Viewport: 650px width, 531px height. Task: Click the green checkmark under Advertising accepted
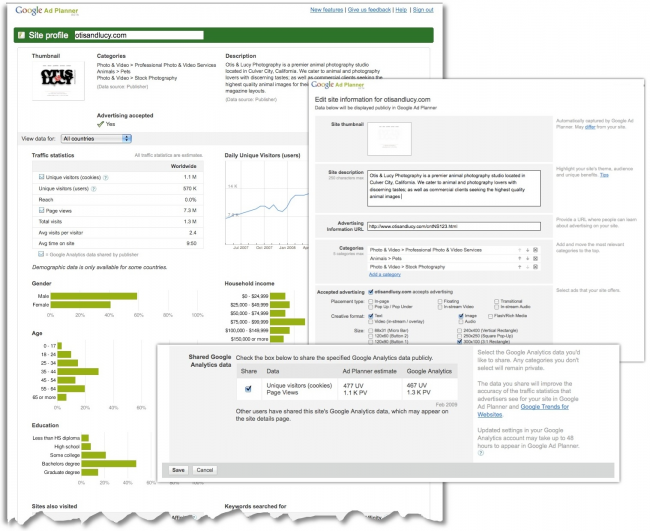point(100,124)
